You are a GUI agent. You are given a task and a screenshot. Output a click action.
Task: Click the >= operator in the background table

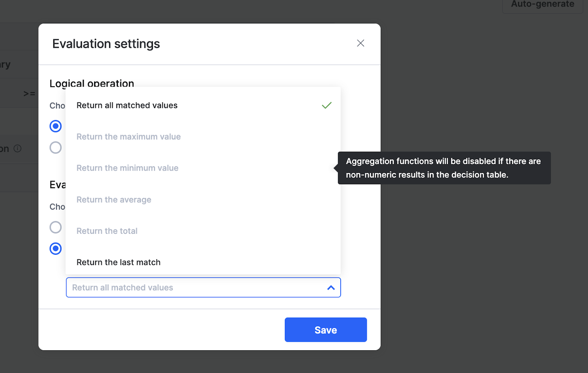click(x=29, y=94)
